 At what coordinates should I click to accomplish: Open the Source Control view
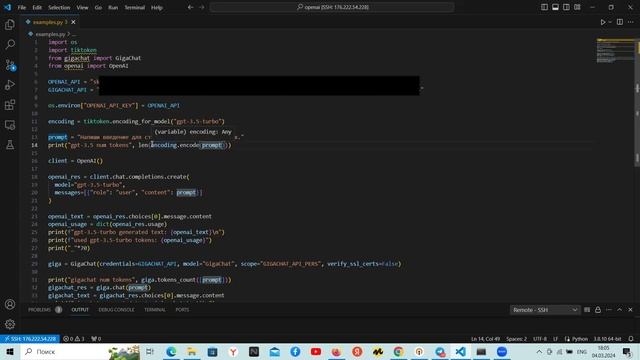(10, 65)
